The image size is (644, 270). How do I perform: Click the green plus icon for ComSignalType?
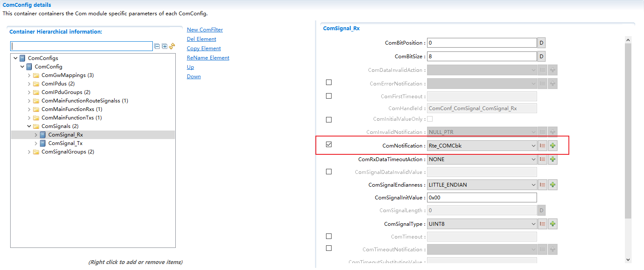[x=552, y=224]
